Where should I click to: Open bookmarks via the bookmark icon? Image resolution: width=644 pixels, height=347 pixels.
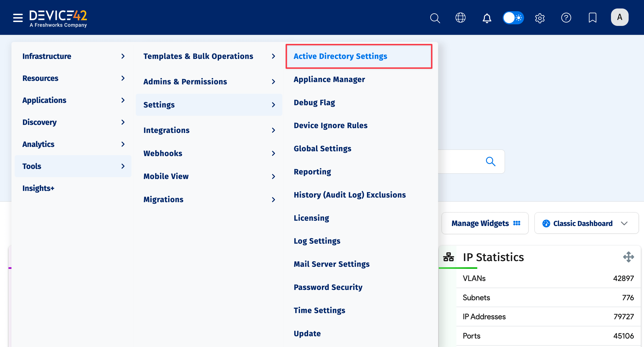pos(592,18)
